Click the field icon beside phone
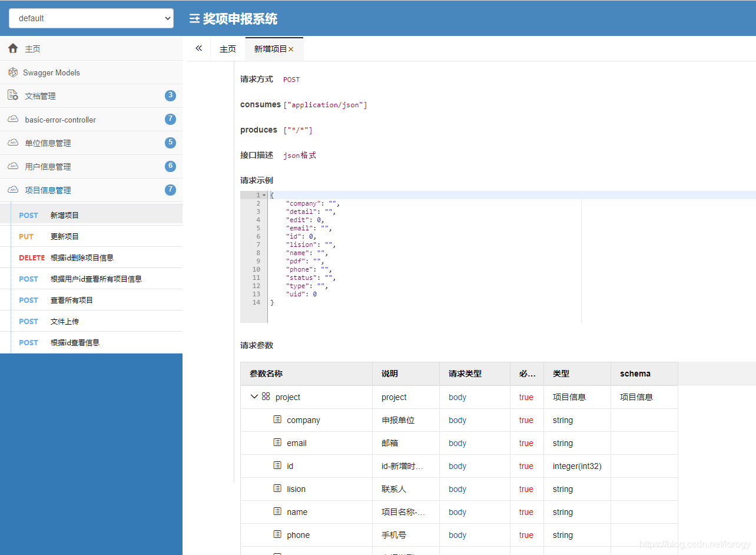Image resolution: width=756 pixels, height=555 pixels. coord(277,534)
